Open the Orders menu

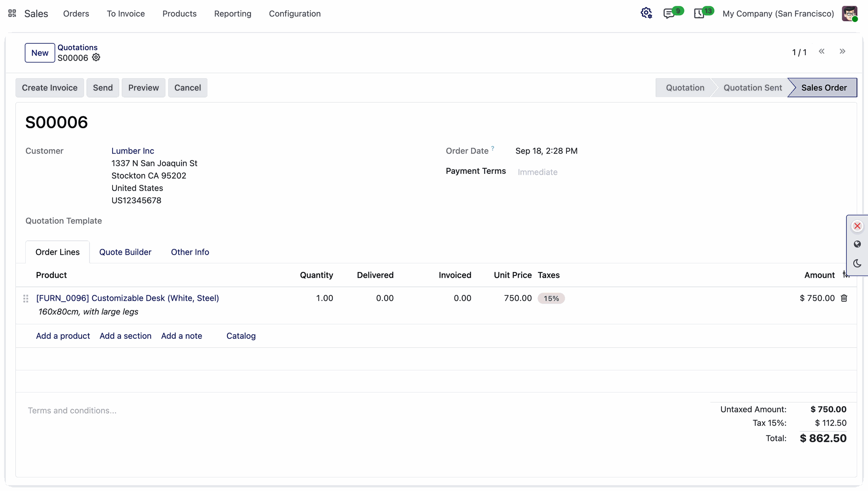pos(76,14)
